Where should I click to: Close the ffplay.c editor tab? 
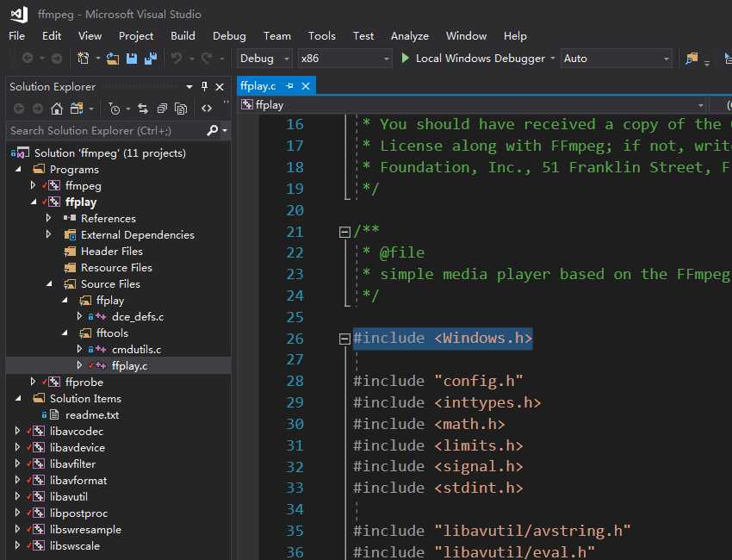coord(306,86)
